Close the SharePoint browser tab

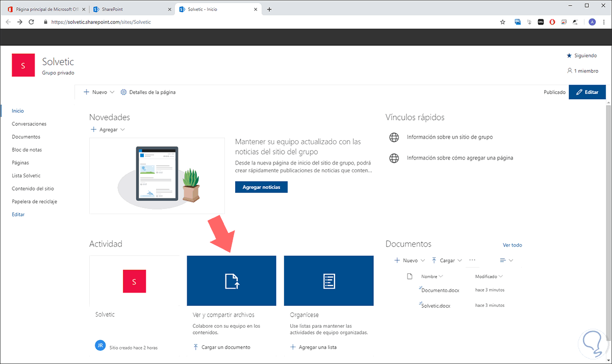170,9
